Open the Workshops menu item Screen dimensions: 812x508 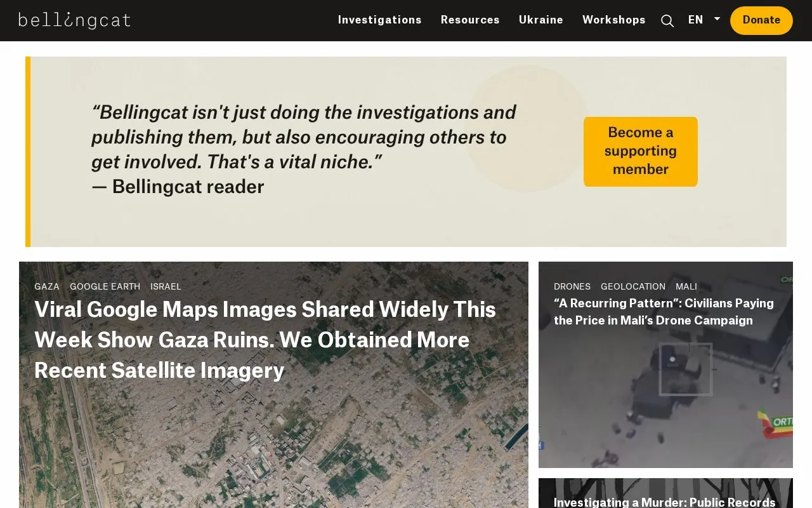(x=614, y=20)
